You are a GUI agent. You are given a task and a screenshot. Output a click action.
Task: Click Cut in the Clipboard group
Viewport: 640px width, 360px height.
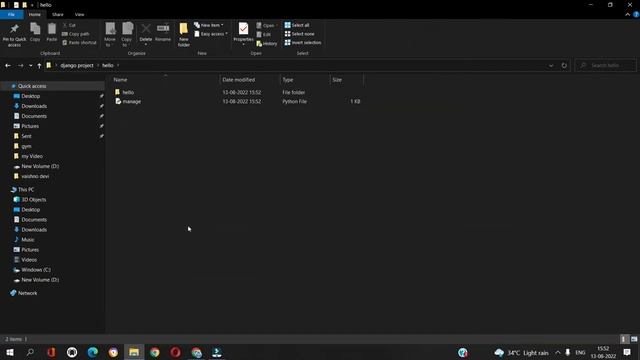pos(69,25)
